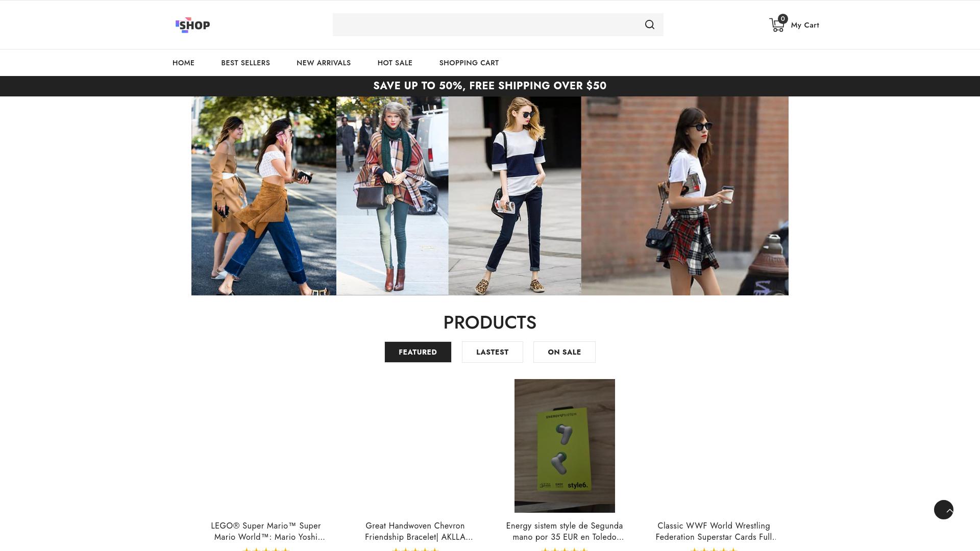Show the ON SALE products tab
Screen dimensions: 980x551
(x=564, y=352)
